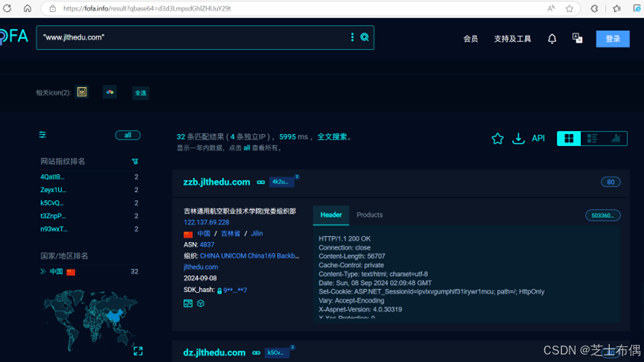This screenshot has width=644, height=362.
Task: Open filter settings sliders icon
Action: tap(42, 135)
